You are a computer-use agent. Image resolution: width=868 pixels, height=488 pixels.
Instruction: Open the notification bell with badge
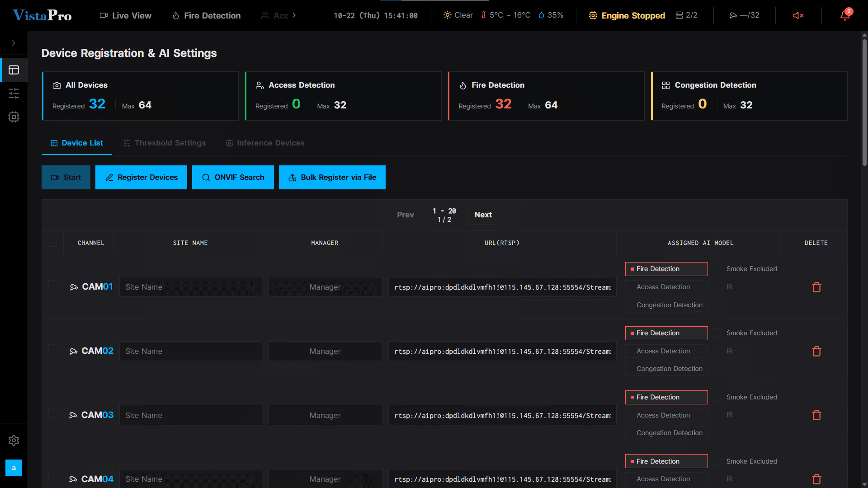845,15
